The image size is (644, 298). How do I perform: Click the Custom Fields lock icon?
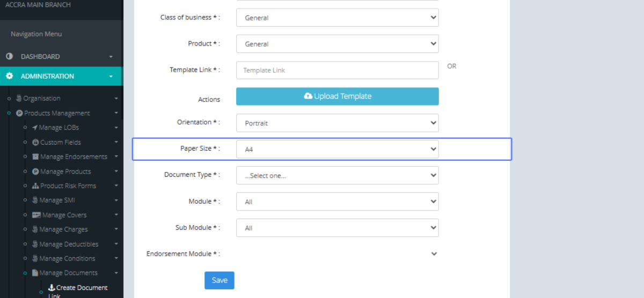pyautogui.click(x=35, y=143)
